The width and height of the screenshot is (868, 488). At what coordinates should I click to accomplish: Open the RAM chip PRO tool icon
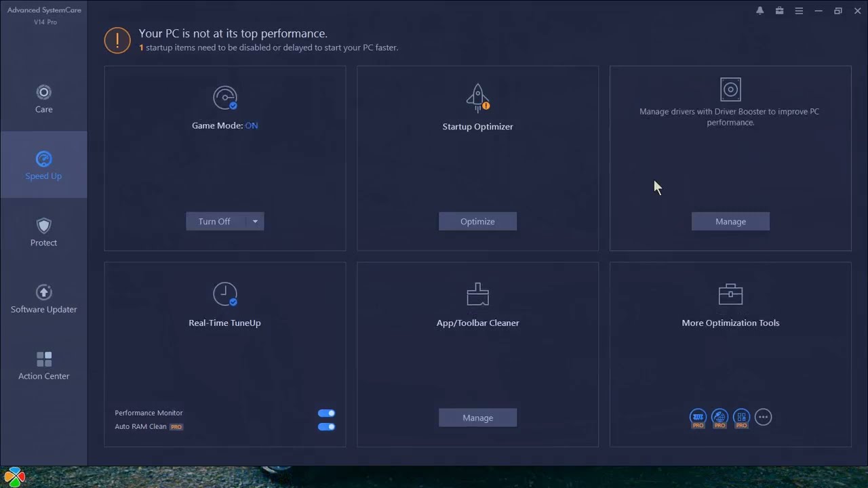tap(698, 418)
